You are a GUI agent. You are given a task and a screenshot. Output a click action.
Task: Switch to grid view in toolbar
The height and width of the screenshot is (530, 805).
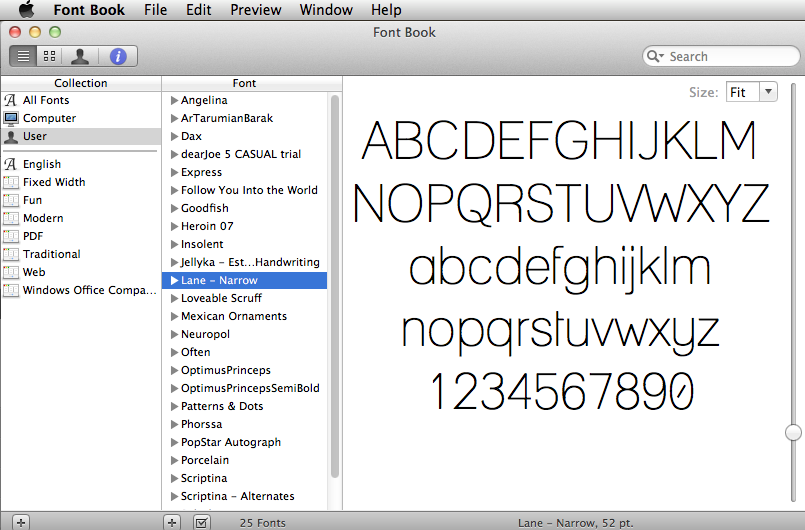click(49, 56)
